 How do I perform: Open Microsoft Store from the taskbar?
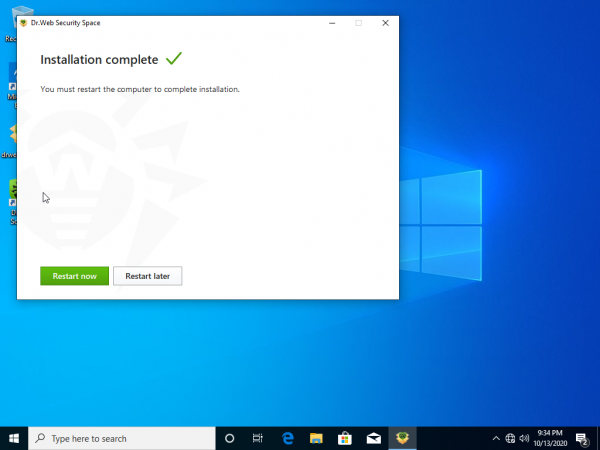345,438
